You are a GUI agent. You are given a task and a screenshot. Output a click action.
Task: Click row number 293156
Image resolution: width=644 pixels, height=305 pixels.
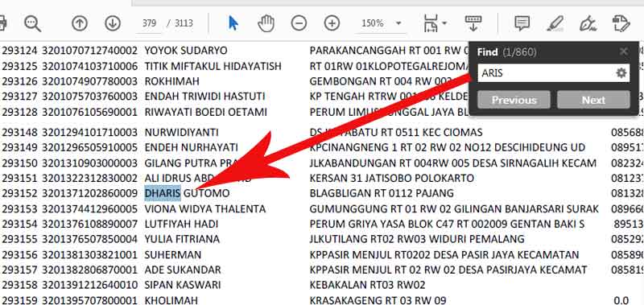pos(19,255)
